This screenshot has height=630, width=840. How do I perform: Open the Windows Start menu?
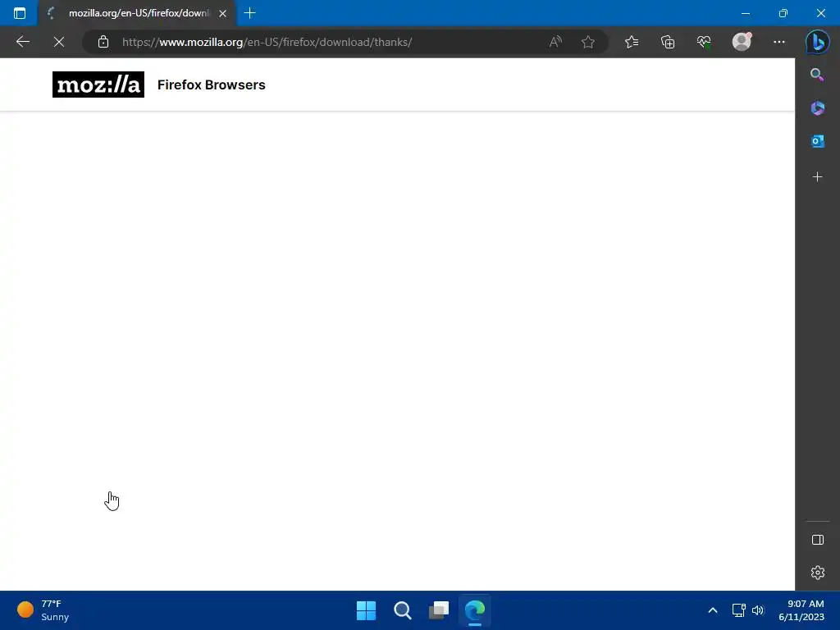tap(367, 610)
